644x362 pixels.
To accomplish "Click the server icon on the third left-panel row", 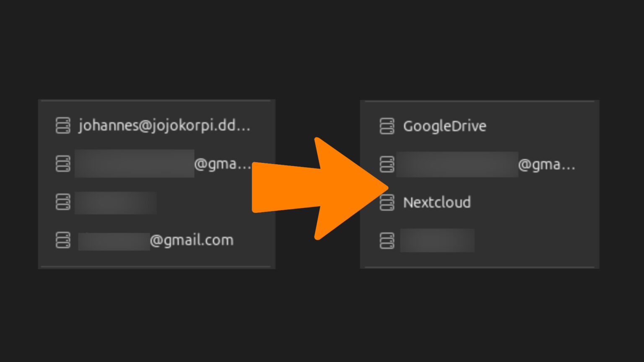I will (62, 202).
